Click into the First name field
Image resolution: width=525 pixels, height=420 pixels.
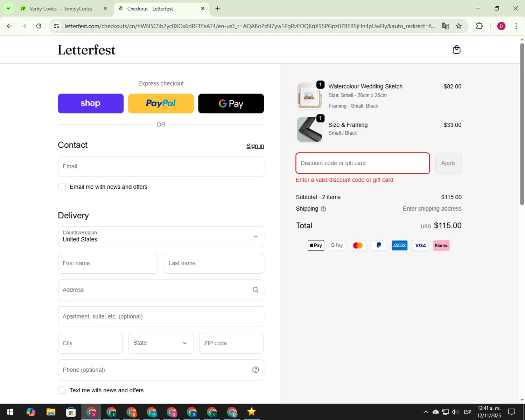[x=108, y=263]
